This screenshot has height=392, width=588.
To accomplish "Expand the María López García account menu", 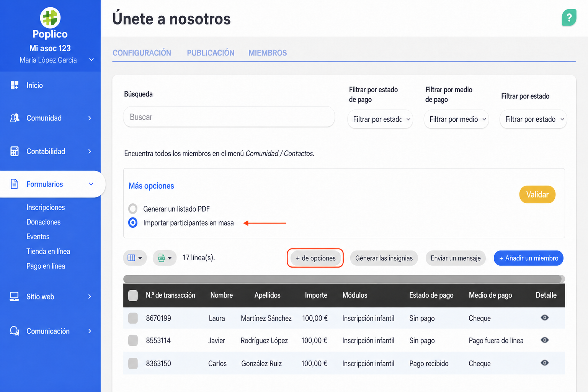I will [x=91, y=60].
